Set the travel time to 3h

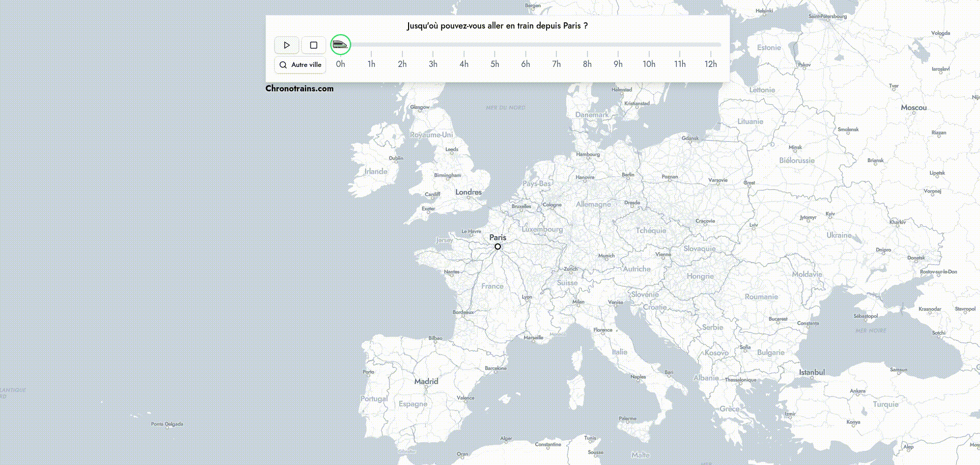point(433,63)
